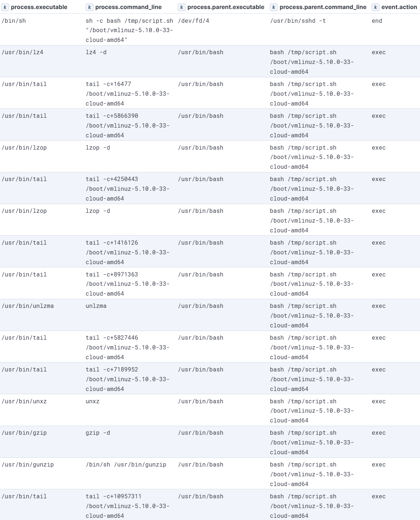Image resolution: width=420 pixels, height=520 pixels.
Task: Select the /usr/bin/unlzma executable cell
Action: click(28, 306)
